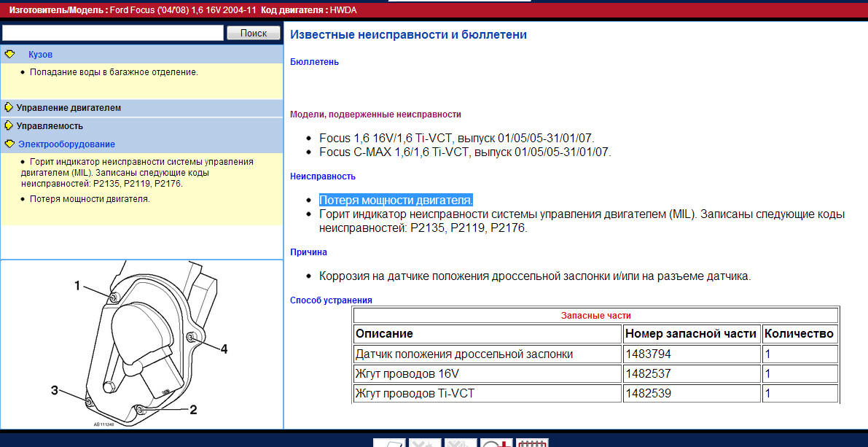Image resolution: width=868 pixels, height=447 pixels.
Task: Click 'Ford Focus ('04/'08) 1,6 16V 2004-11' header text
Action: 183,10
